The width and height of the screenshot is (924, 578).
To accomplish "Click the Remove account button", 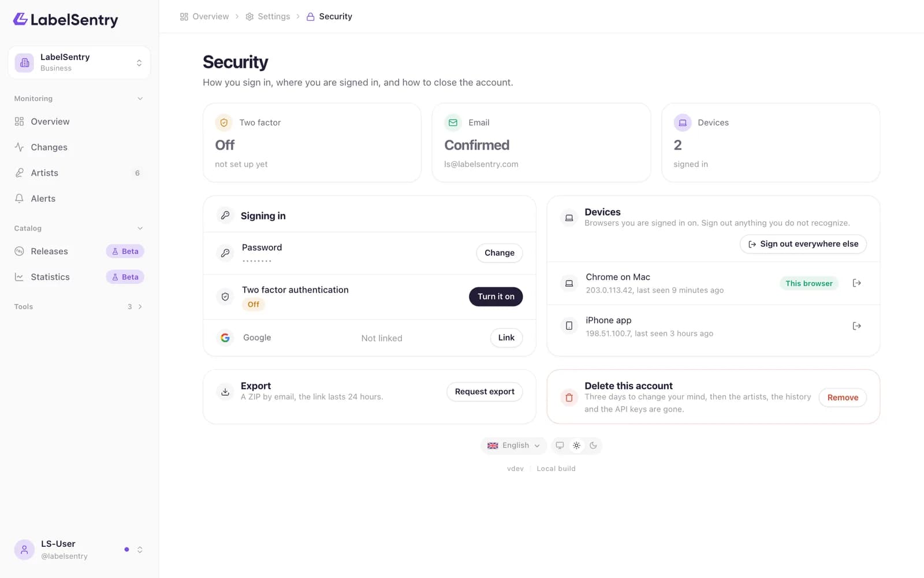I will [843, 398].
